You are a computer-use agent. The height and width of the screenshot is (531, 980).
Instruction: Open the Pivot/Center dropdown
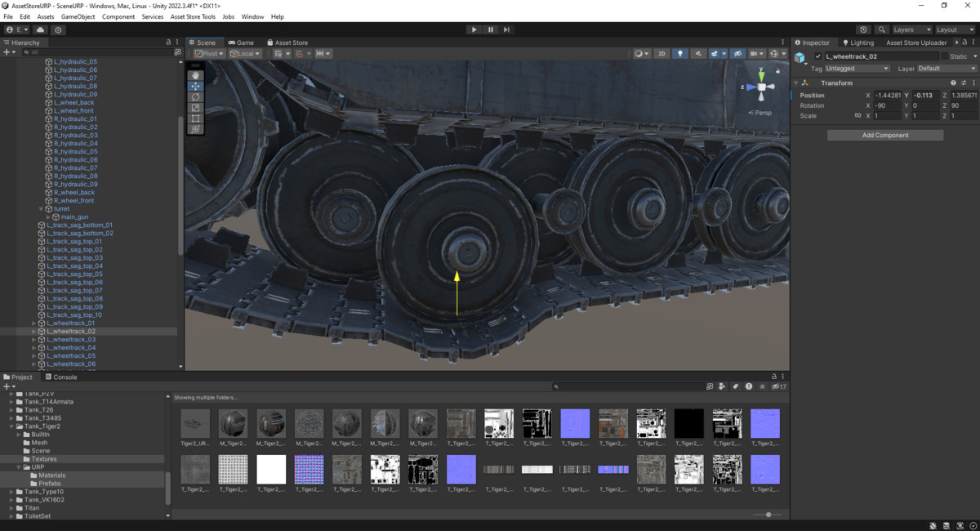pyautogui.click(x=207, y=53)
